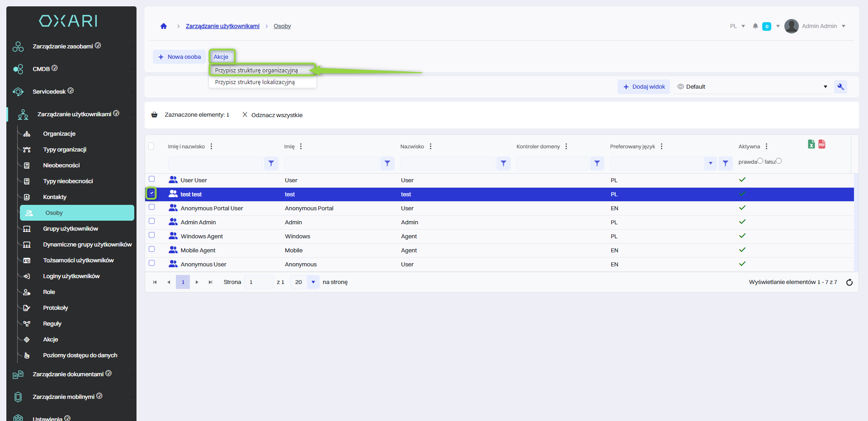Click the Nowa osoba button
This screenshot has width=868, height=421.
click(x=179, y=57)
